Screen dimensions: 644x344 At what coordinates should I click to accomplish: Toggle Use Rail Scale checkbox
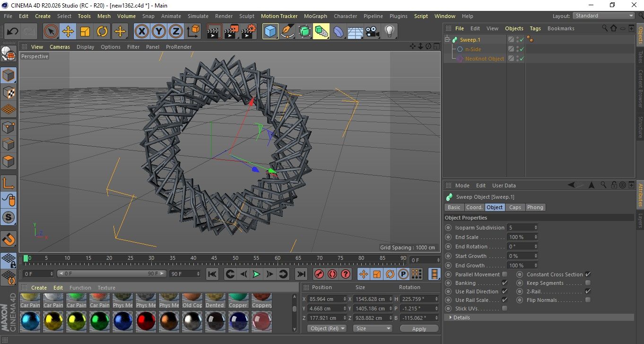(x=505, y=300)
